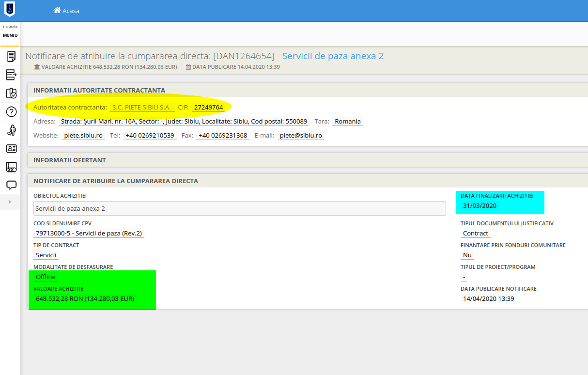
Task: Open the document page sidebar icon
Action: (11, 57)
